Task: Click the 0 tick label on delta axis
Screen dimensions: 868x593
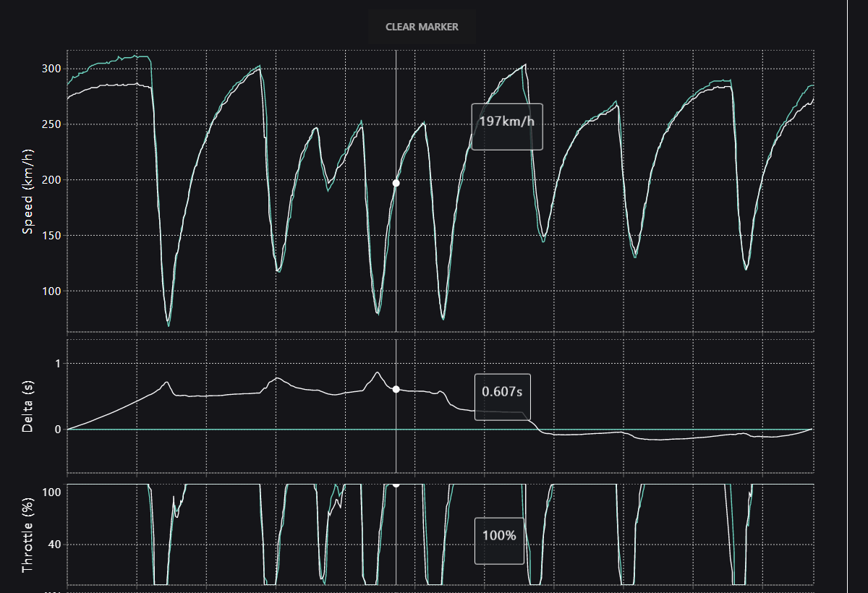Action: point(56,430)
